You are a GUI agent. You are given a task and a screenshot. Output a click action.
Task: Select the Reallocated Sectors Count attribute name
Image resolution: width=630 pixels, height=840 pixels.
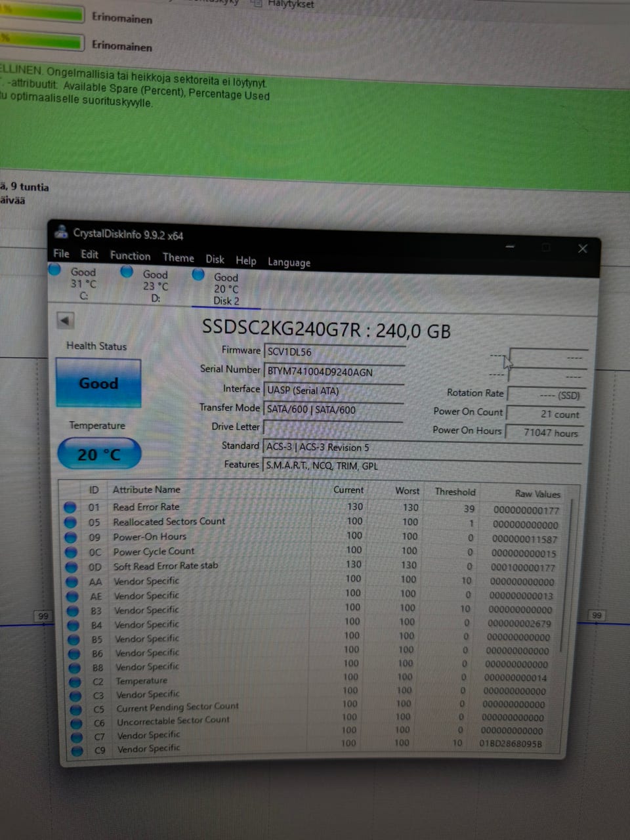pyautogui.click(x=169, y=522)
